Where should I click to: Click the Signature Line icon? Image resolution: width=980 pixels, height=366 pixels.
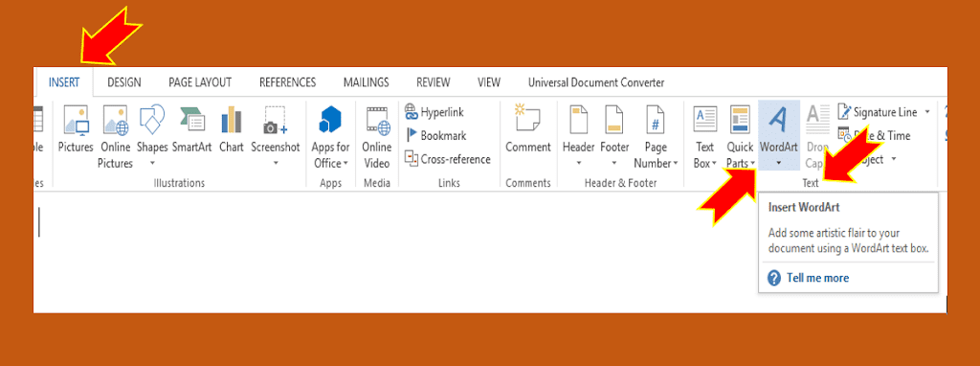[844, 112]
